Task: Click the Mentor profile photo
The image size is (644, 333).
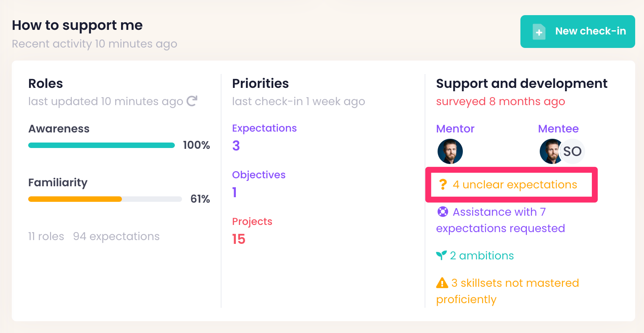Action: (450, 151)
